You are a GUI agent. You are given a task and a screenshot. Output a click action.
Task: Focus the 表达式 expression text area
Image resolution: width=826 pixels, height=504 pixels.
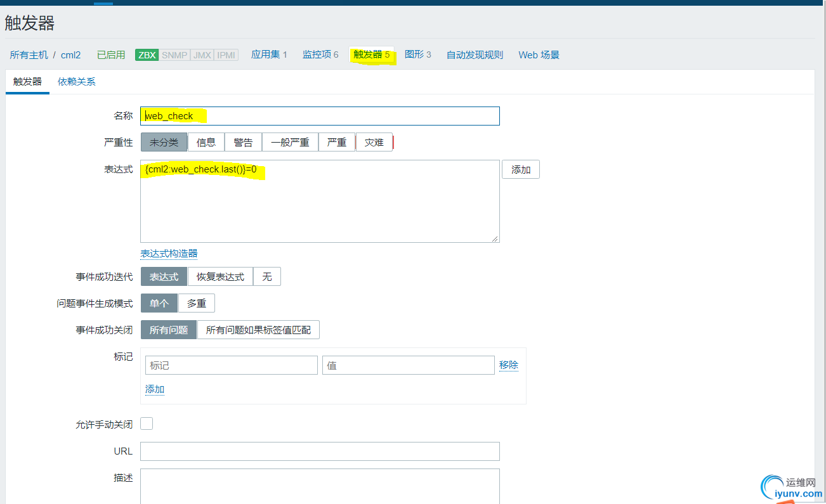tap(320, 201)
